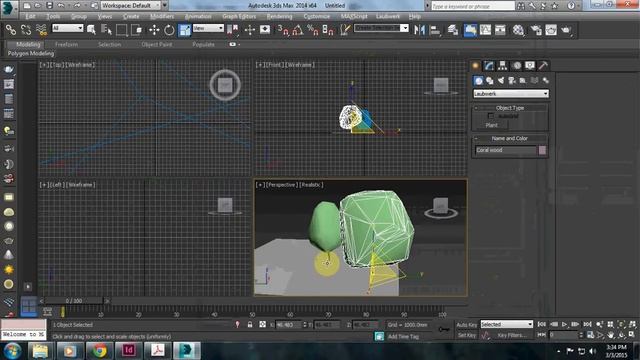The image size is (640, 360).
Task: Click the Align tool icon
Action: coord(435,30)
